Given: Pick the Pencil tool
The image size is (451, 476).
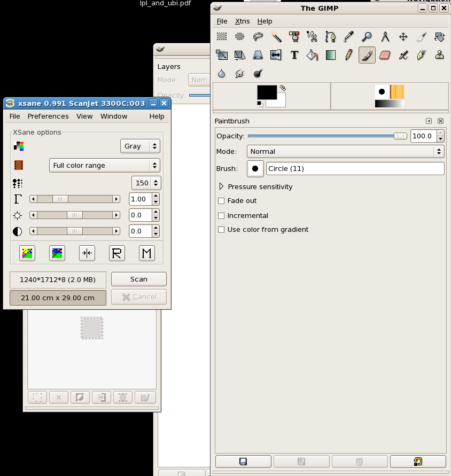Looking at the screenshot, I should 348,55.
